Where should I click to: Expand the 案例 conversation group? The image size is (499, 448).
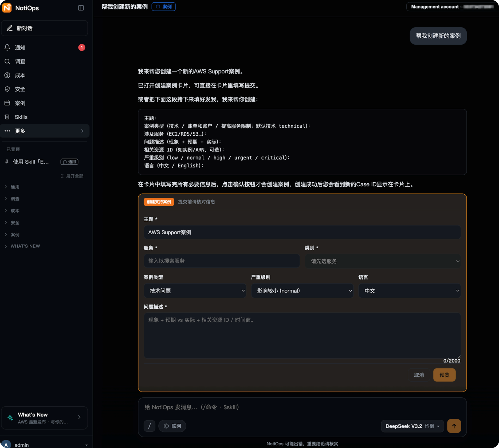point(12,235)
